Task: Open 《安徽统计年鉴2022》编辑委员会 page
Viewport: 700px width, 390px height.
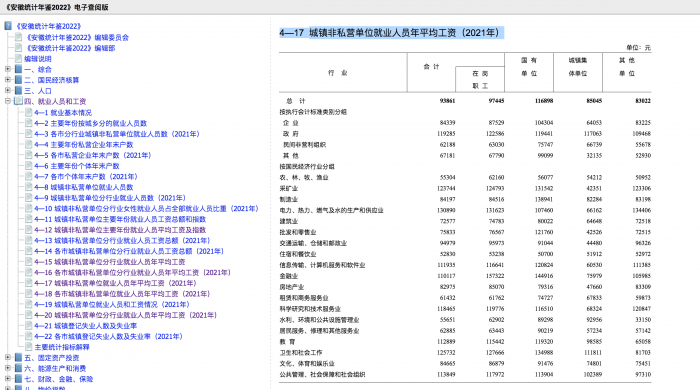Action: [78, 37]
